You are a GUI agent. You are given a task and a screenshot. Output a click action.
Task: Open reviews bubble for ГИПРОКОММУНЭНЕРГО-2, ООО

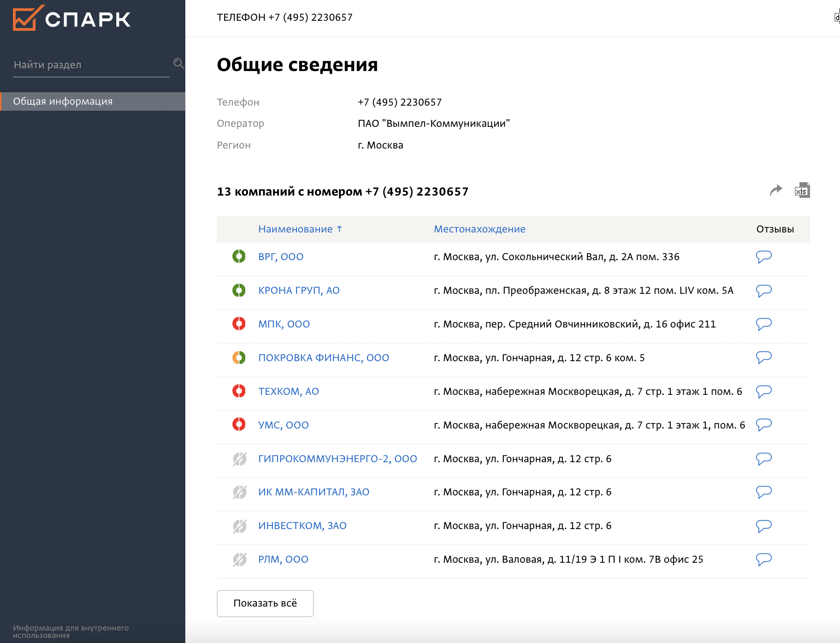[763, 458]
